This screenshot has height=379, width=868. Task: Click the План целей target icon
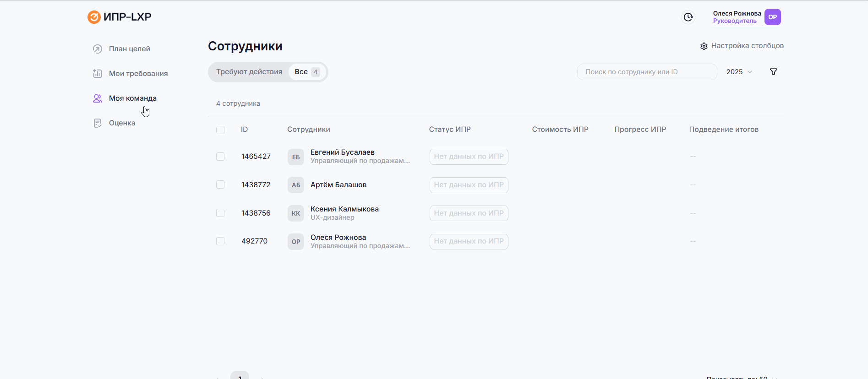(98, 49)
